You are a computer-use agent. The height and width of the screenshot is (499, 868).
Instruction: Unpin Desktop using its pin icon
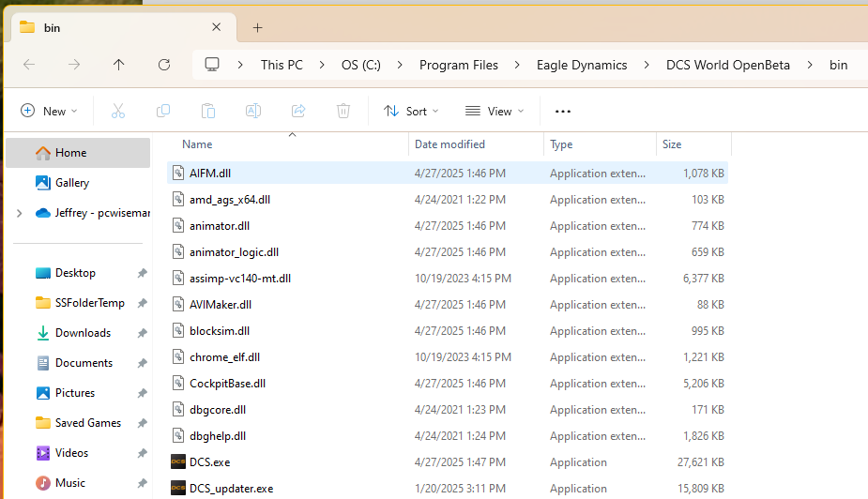[143, 273]
